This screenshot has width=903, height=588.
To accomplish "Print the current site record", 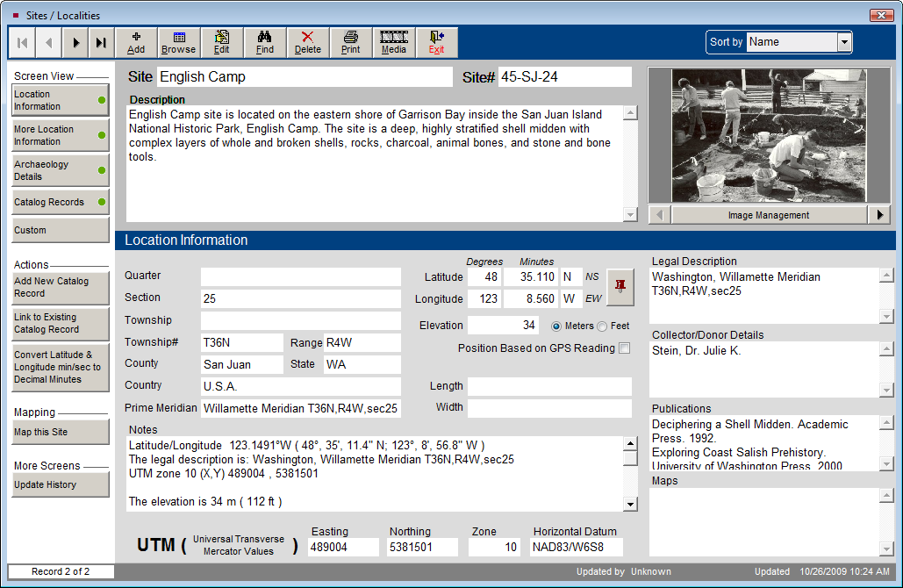I will click(x=351, y=42).
